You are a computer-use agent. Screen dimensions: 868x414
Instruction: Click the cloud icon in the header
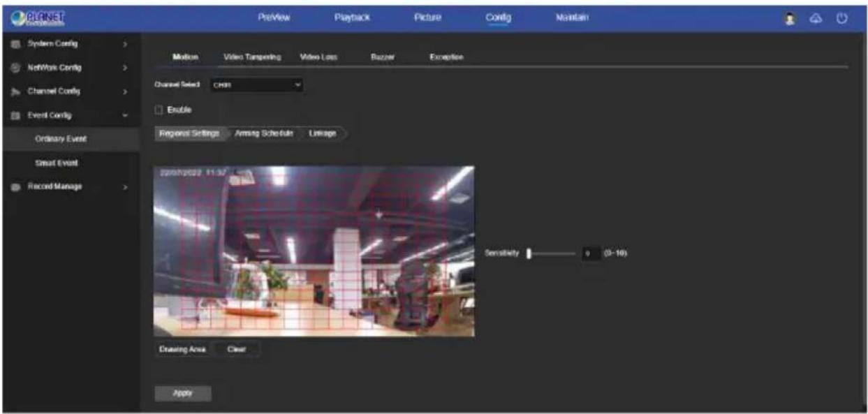pyautogui.click(x=815, y=19)
